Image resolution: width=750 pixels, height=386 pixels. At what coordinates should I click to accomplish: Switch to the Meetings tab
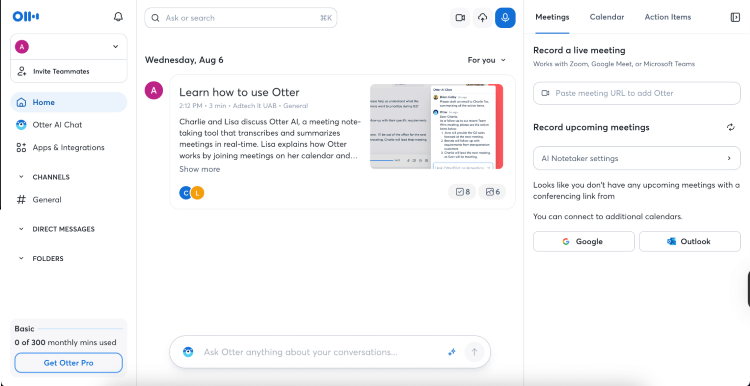coord(552,17)
